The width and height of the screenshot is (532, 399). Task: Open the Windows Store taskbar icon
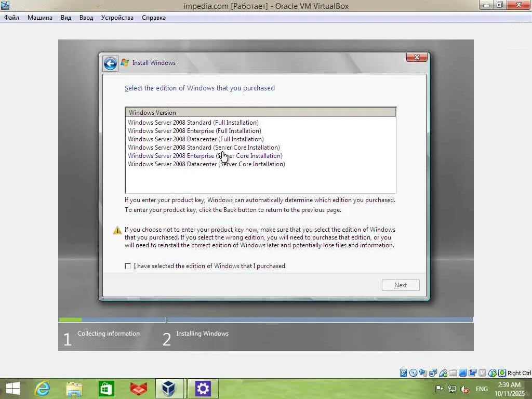(x=106, y=389)
